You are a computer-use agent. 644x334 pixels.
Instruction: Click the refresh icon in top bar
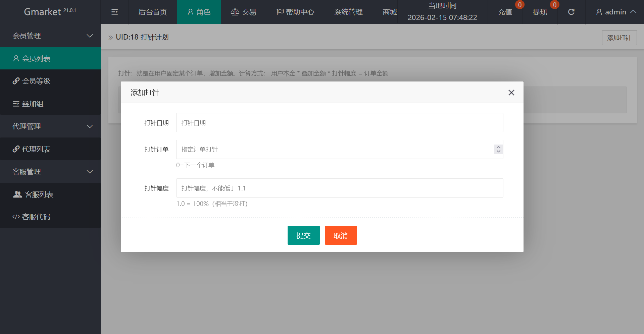click(x=571, y=12)
